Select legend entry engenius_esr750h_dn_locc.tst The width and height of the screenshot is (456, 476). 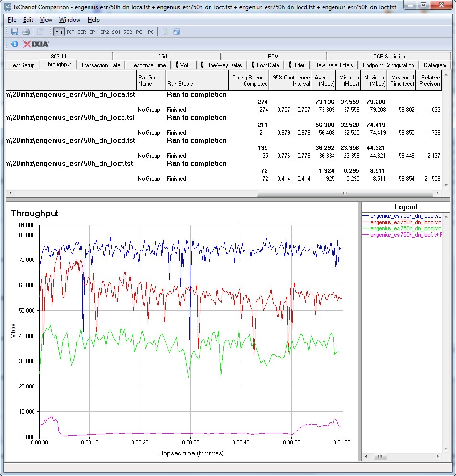[x=402, y=222]
